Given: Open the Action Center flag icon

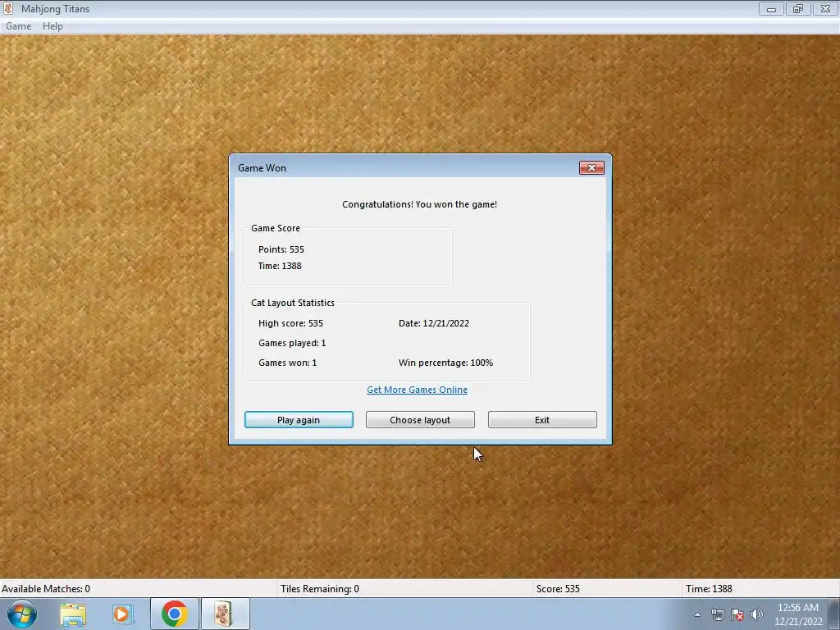Looking at the screenshot, I should [737, 614].
